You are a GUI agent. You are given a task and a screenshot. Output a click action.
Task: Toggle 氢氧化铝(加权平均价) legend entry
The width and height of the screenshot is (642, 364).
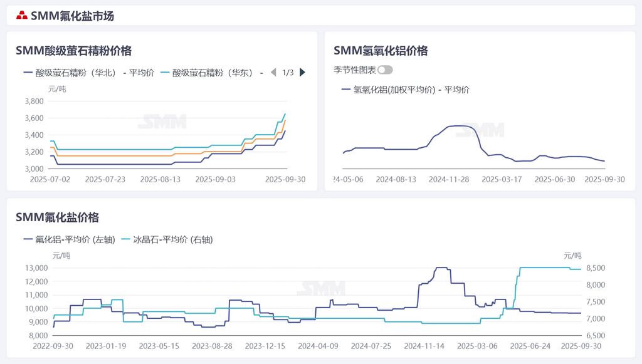tap(405, 90)
